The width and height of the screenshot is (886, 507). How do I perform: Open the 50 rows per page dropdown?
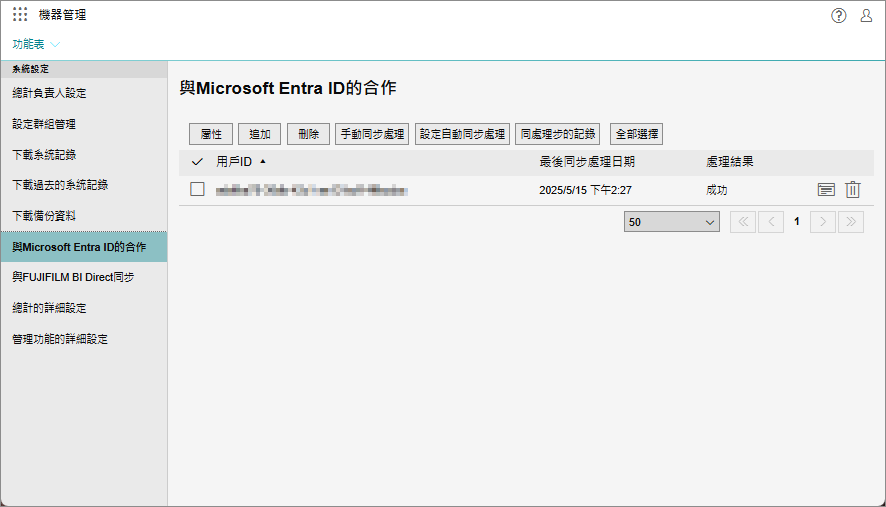(671, 222)
